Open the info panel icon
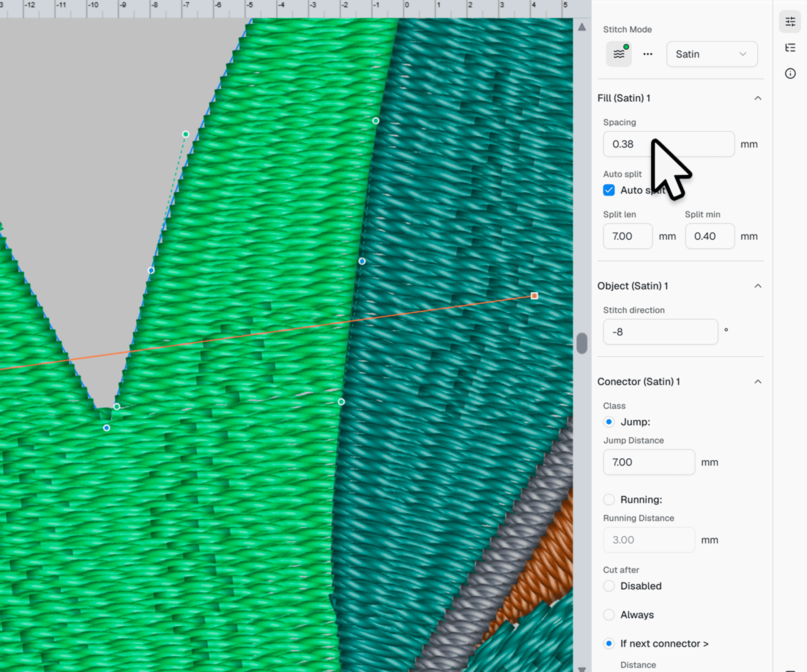This screenshot has height=672, width=807. point(790,73)
